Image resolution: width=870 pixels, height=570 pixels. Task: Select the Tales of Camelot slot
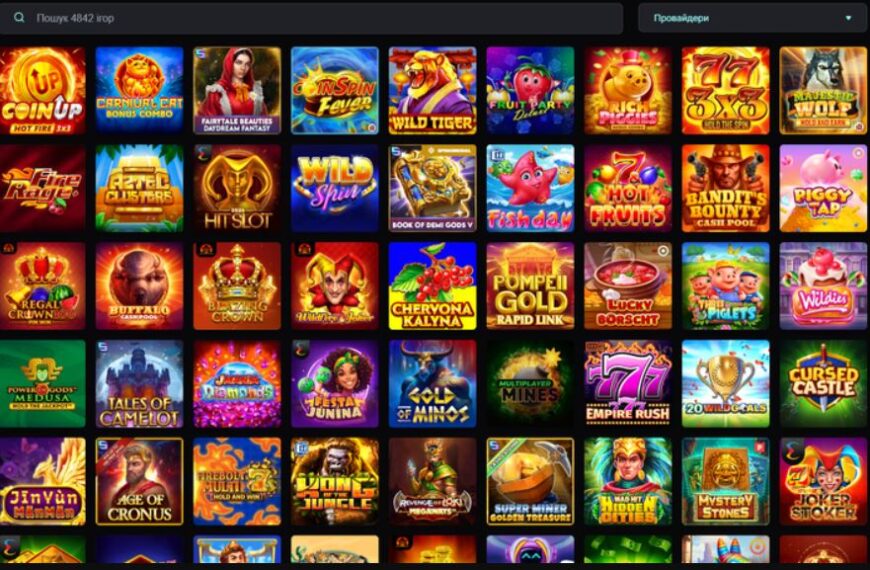click(x=139, y=384)
